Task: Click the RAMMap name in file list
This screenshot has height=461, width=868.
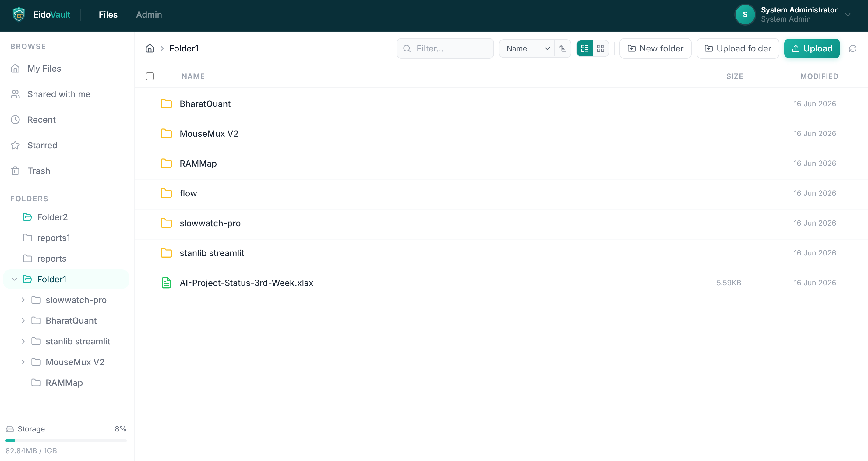Action: 198,164
